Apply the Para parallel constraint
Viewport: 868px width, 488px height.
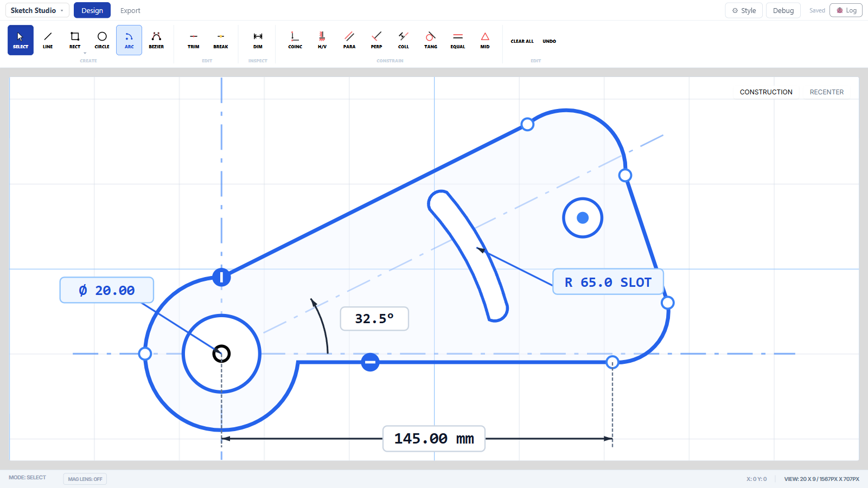point(349,40)
